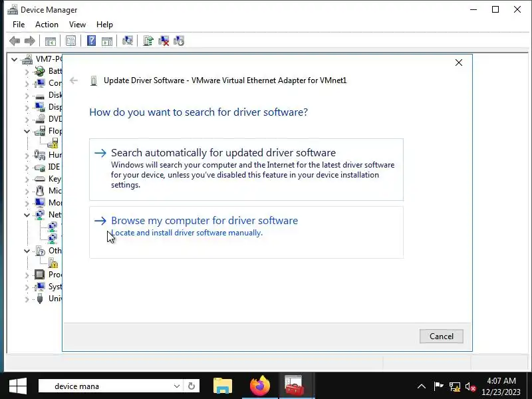Click the Action Center flag tray icon
The image size is (532, 399).
click(439, 386)
